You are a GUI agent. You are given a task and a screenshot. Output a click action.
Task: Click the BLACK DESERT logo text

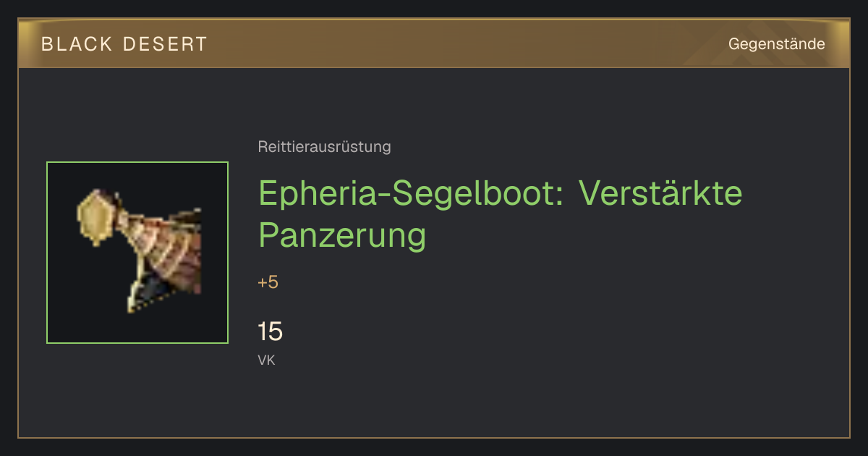tap(124, 44)
